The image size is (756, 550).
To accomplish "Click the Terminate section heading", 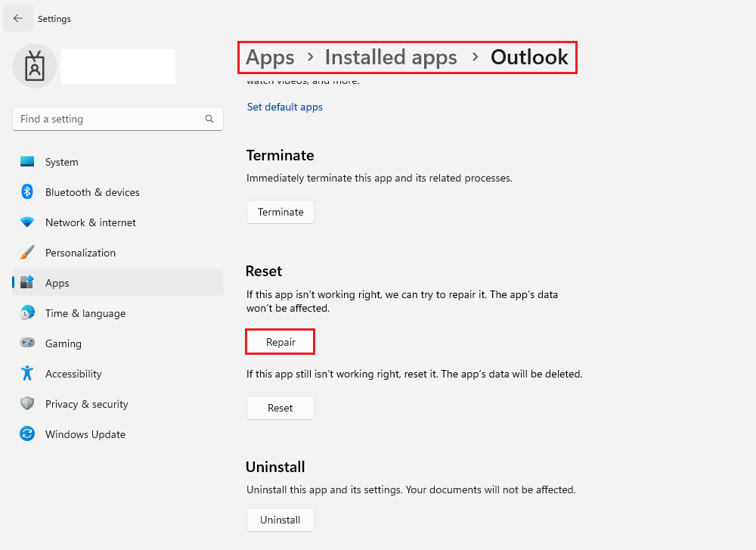I will (x=280, y=155).
